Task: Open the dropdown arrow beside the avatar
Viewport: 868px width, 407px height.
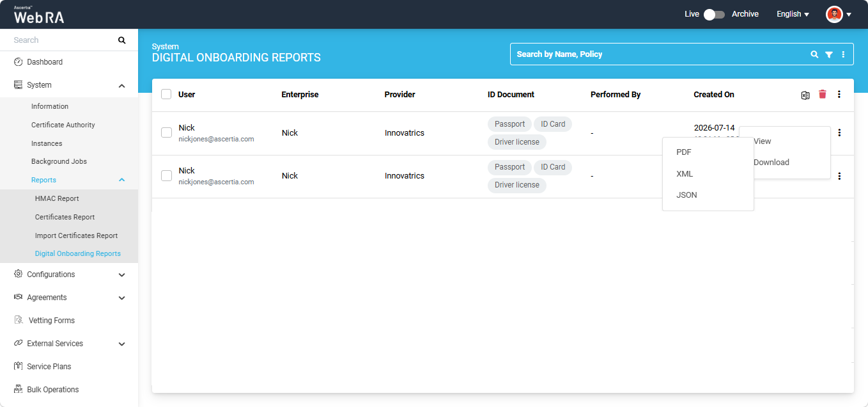Action: pyautogui.click(x=849, y=15)
